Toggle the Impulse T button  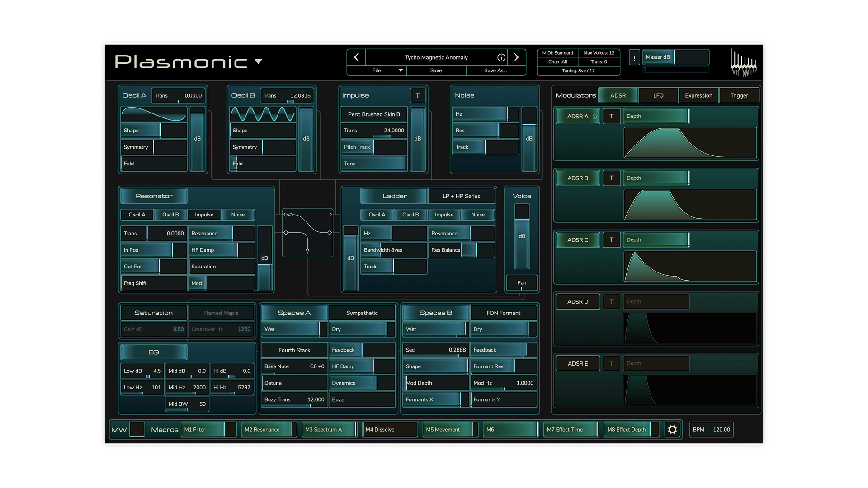tap(417, 95)
